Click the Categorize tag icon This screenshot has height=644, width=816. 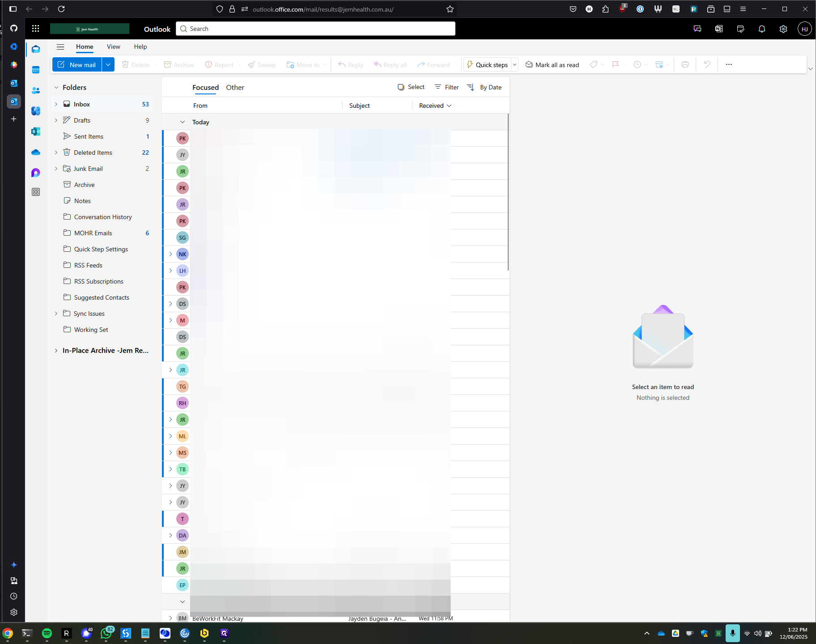(594, 64)
